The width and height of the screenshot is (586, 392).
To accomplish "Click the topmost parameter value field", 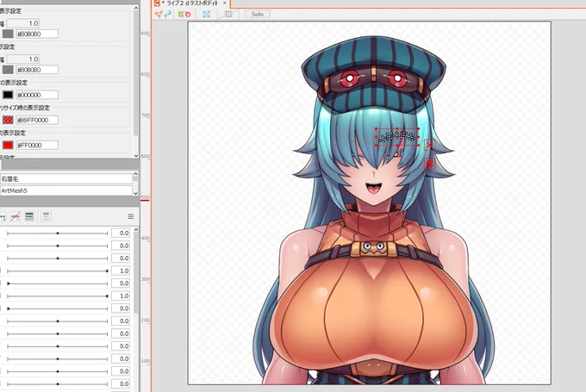I will (x=121, y=233).
